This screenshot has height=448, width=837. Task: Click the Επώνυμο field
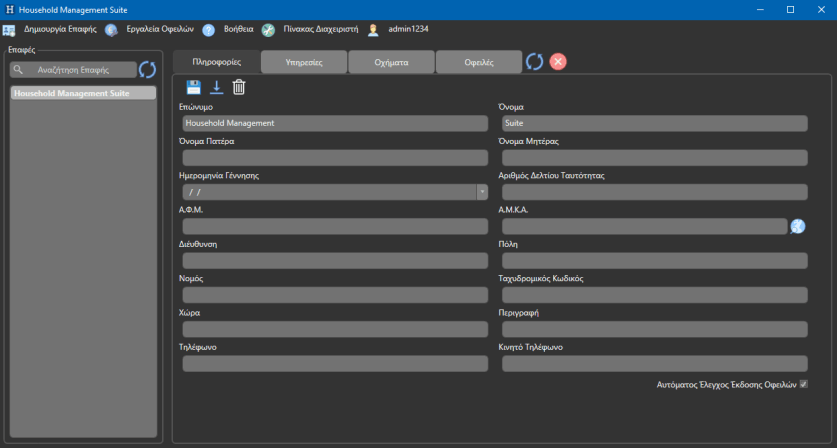coord(335,123)
